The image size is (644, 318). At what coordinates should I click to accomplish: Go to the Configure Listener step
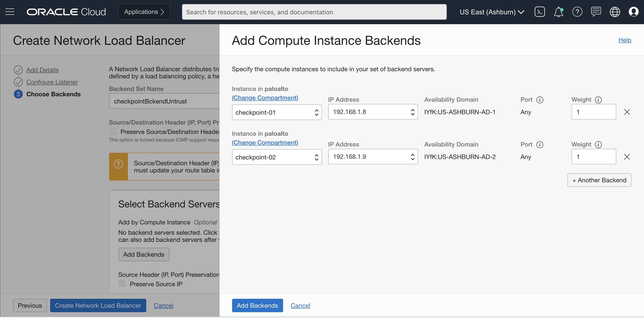[x=52, y=82]
